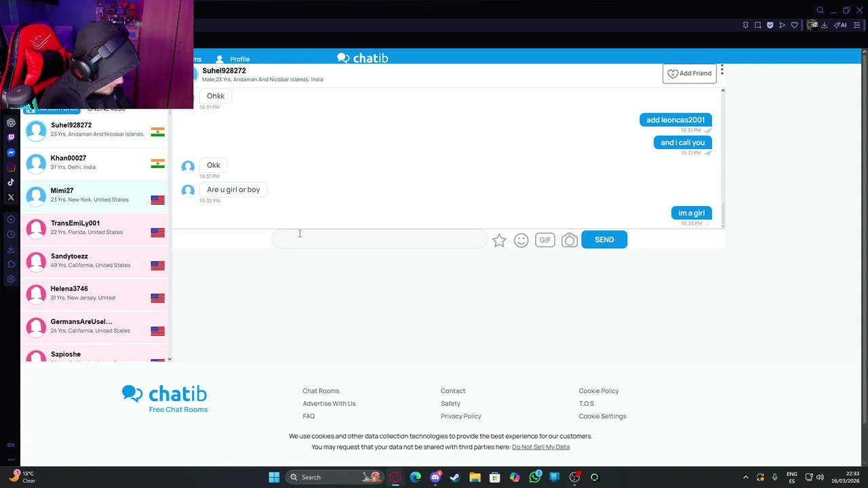The height and width of the screenshot is (488, 868).
Task: Open the AI assistant in the toolbar
Action: (x=840, y=25)
